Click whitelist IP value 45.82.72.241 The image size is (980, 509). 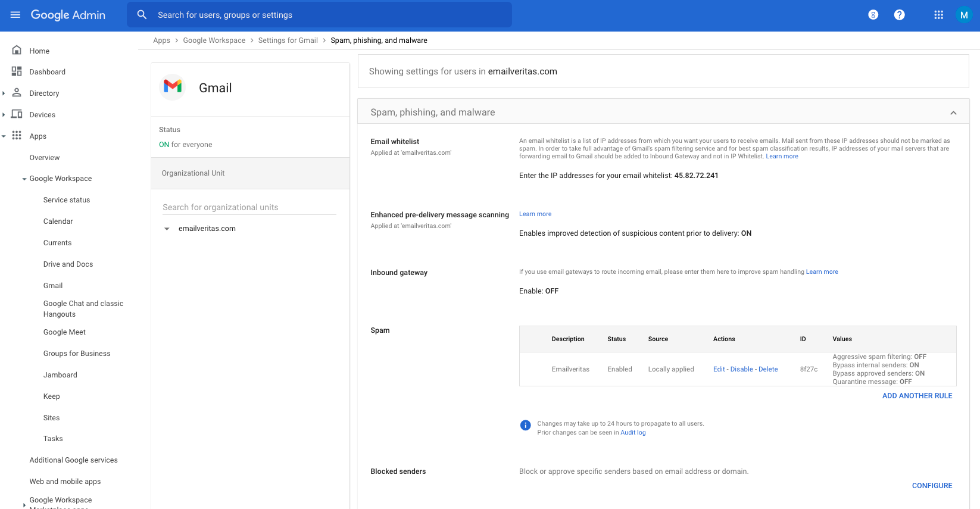696,176
